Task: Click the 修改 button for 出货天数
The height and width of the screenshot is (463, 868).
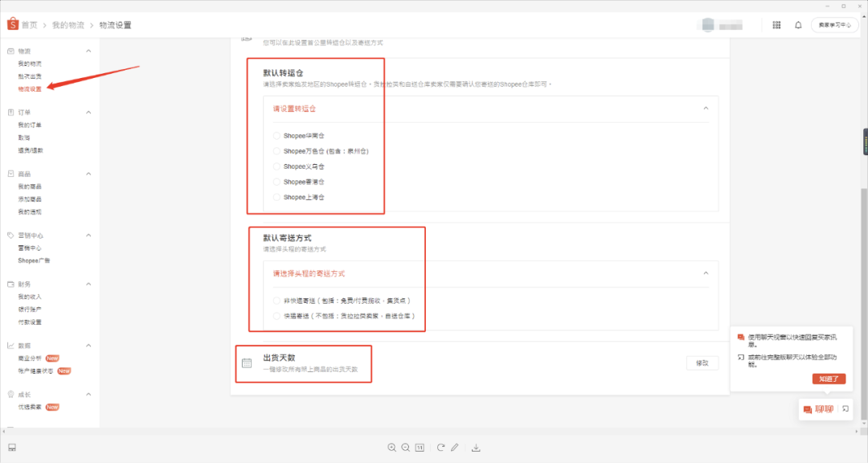Action: point(701,363)
